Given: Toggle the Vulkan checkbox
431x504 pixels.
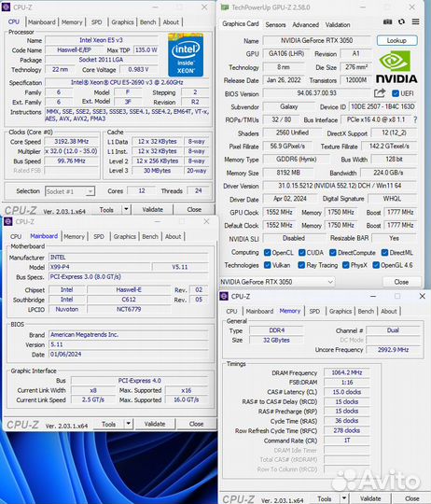Looking at the screenshot, I should (x=267, y=265).
